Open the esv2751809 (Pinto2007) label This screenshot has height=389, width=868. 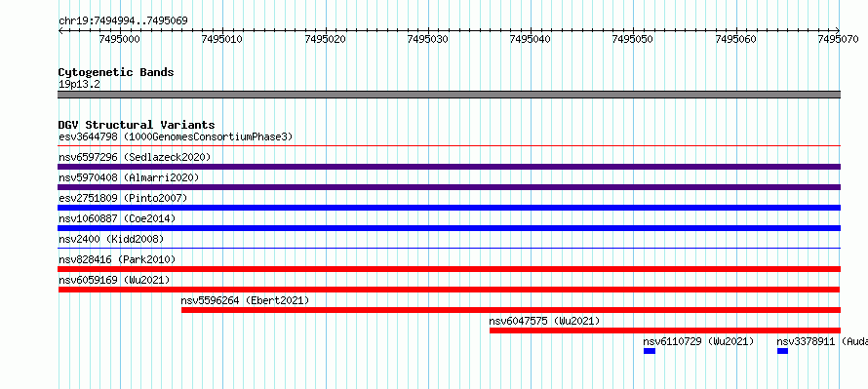tap(123, 198)
